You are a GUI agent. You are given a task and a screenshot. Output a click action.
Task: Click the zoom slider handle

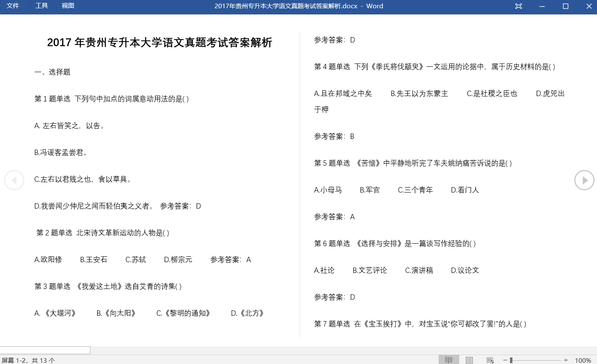[x=511, y=360]
